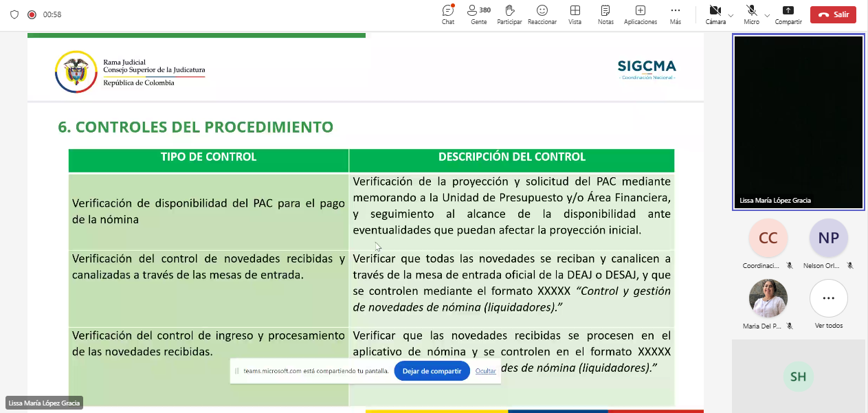Expand camera options arrow
This screenshot has height=413, width=868.
click(731, 14)
